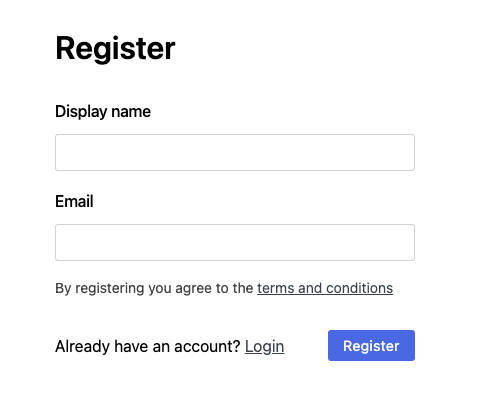Click the "Already have an account?" text

pyautogui.click(x=148, y=346)
